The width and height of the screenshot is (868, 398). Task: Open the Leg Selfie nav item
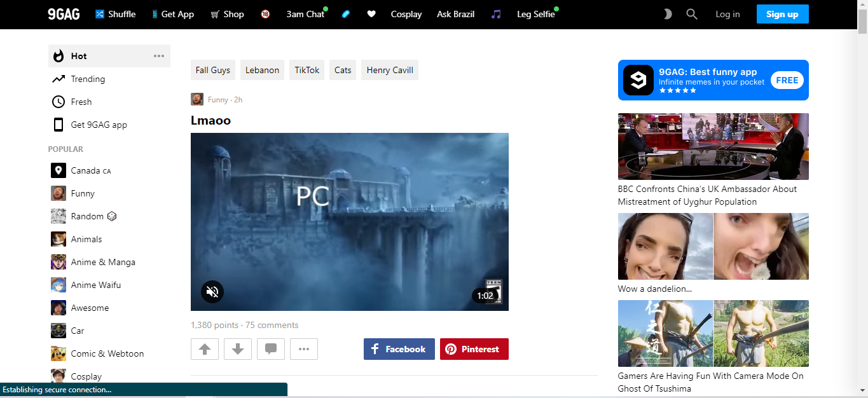[x=536, y=14]
